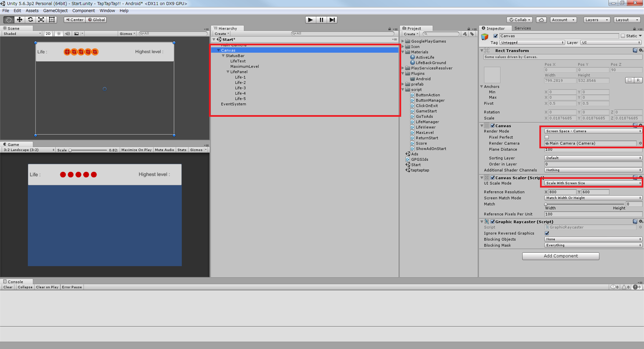Image resolution: width=644 pixels, height=349 pixels.
Task: Start Play mode
Action: tap(311, 20)
